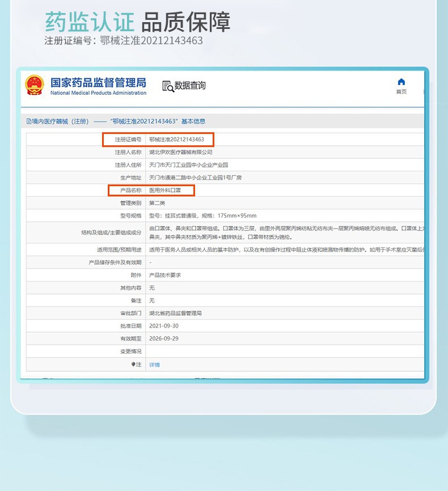448x491 pixels.
Task: Click the 首页 label under home icon
Action: (401, 91)
